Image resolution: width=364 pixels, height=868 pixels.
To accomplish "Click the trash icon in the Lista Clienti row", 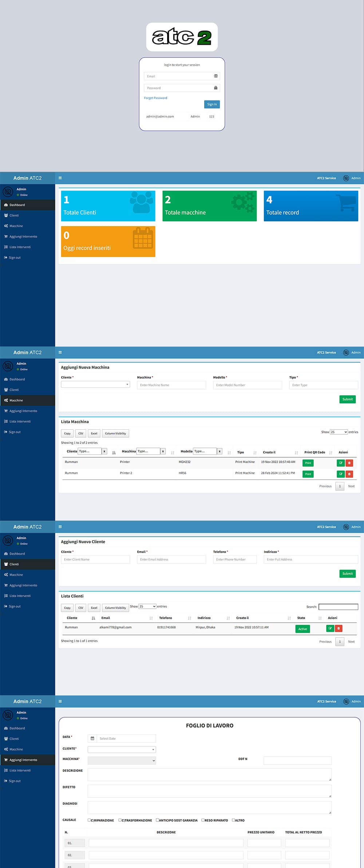I will [339, 628].
